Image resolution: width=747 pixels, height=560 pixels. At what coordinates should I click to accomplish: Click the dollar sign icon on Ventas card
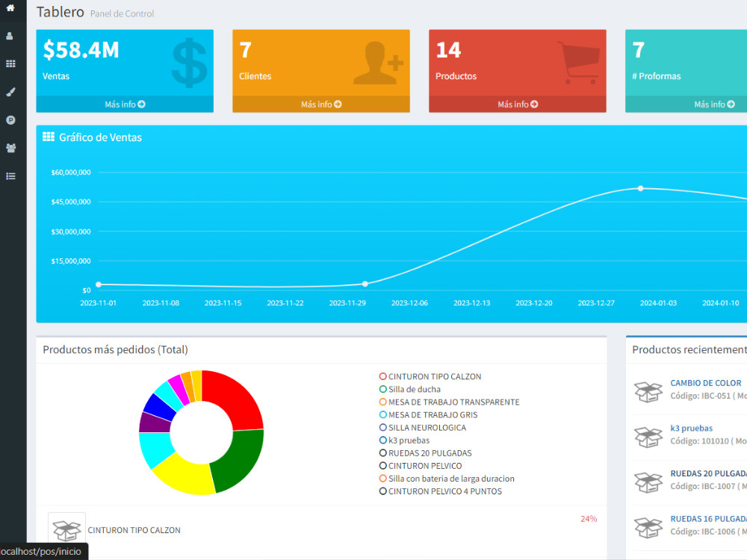click(x=189, y=63)
